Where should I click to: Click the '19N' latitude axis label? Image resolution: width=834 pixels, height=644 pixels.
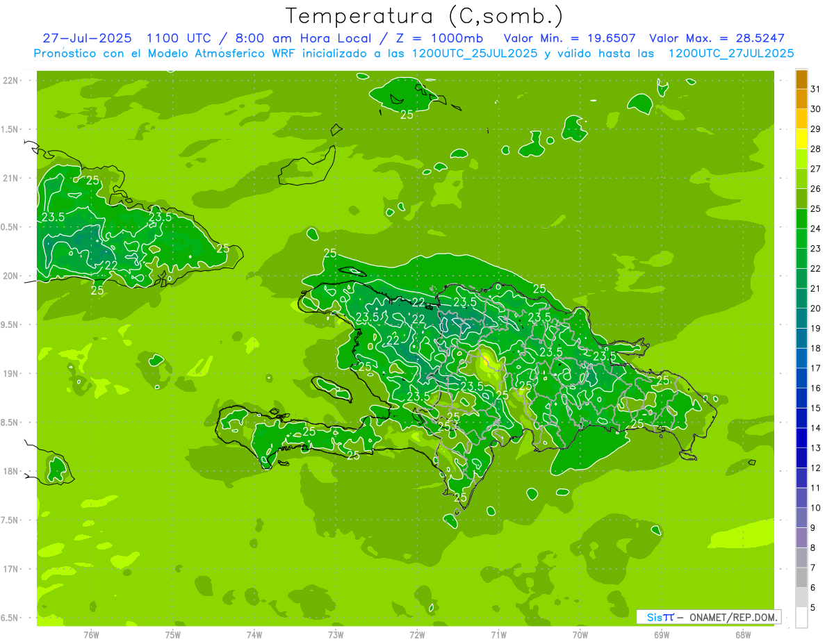(x=12, y=373)
